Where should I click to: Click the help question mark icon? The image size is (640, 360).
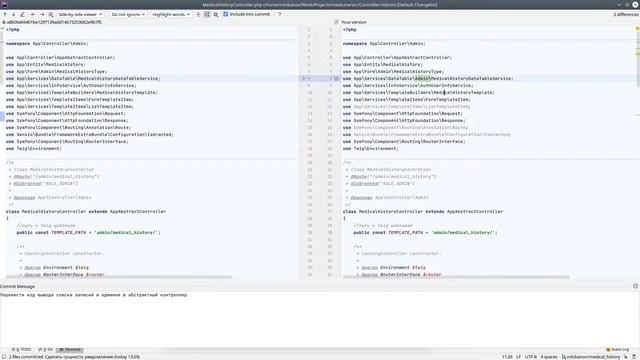280,14
